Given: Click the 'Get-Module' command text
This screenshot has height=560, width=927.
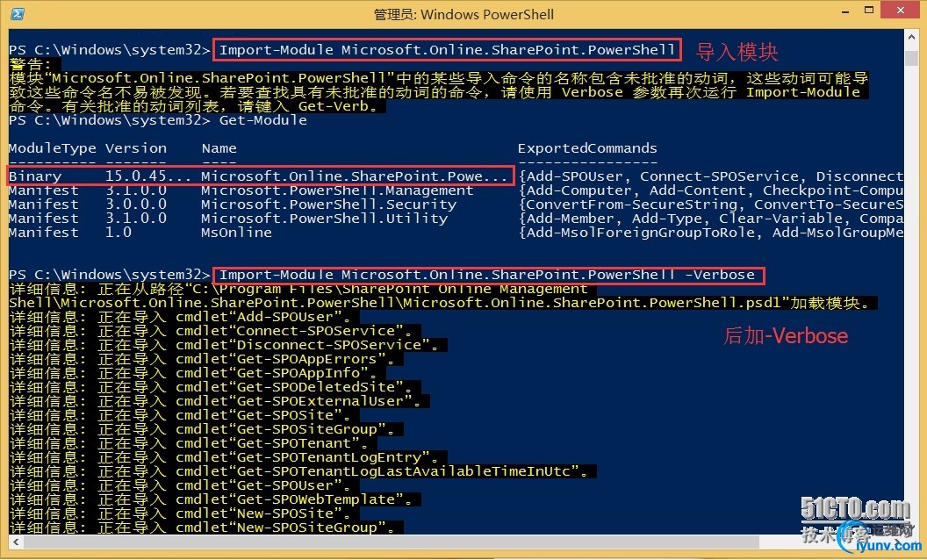Looking at the screenshot, I should (263, 120).
